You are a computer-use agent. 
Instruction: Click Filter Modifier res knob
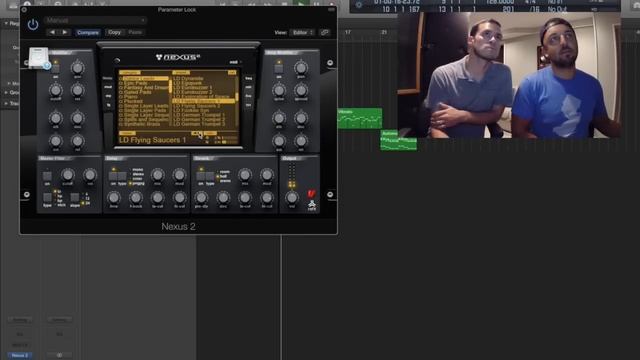(x=78, y=90)
